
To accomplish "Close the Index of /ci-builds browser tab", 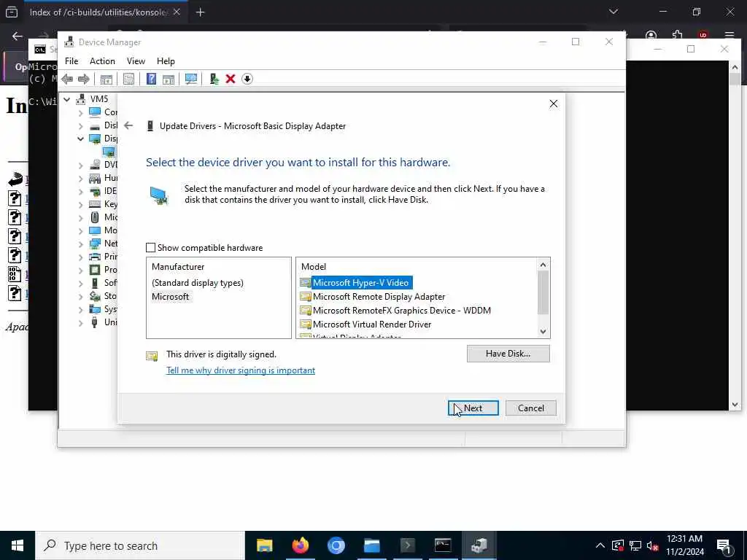I will pos(177,12).
